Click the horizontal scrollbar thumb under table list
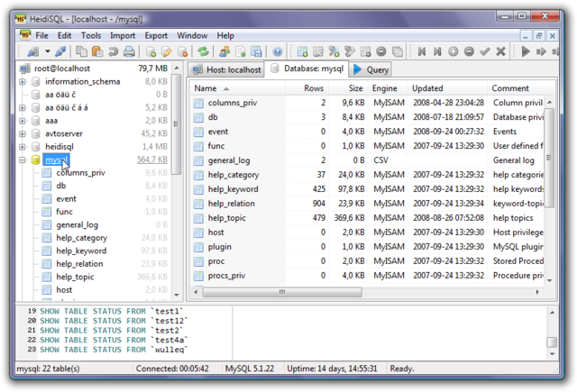Screen dimensions: 577x392 (282, 292)
